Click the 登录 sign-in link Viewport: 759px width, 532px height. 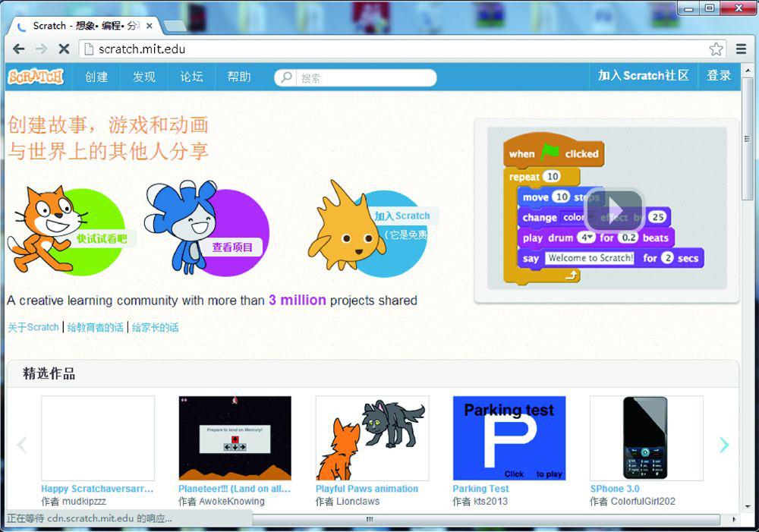pos(718,76)
